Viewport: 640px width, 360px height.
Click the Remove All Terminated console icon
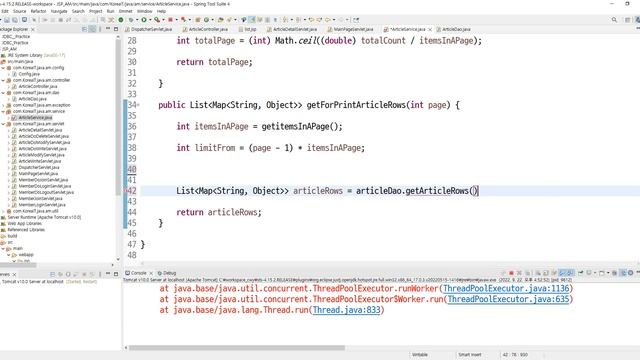(528, 273)
